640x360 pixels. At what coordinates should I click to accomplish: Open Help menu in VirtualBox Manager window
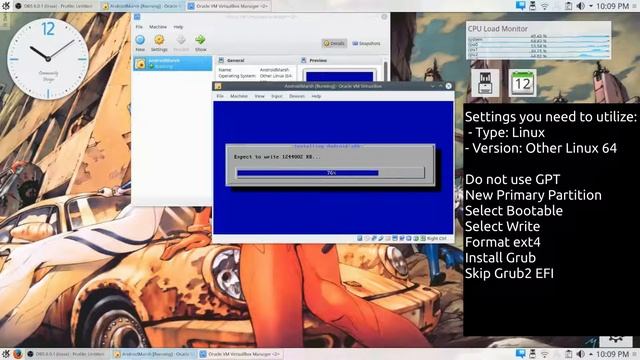tap(178, 27)
